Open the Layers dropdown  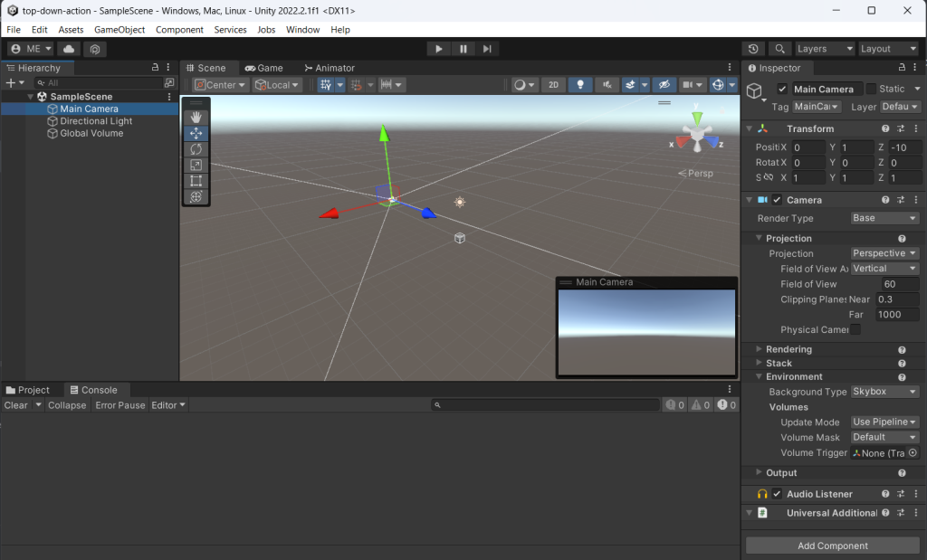(x=824, y=49)
